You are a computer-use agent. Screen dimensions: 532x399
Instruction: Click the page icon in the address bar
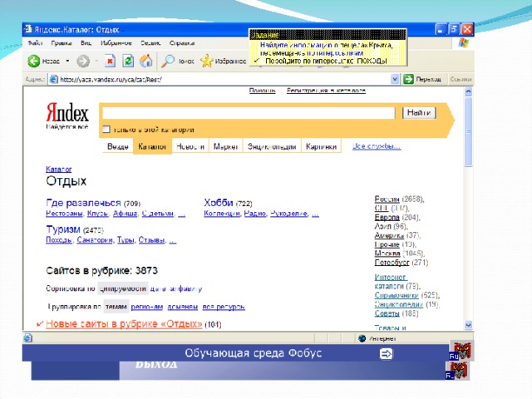53,80
